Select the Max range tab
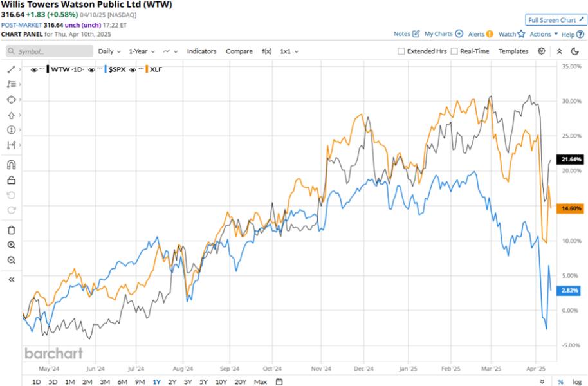Screen dimensions: 588x386 click(261, 382)
